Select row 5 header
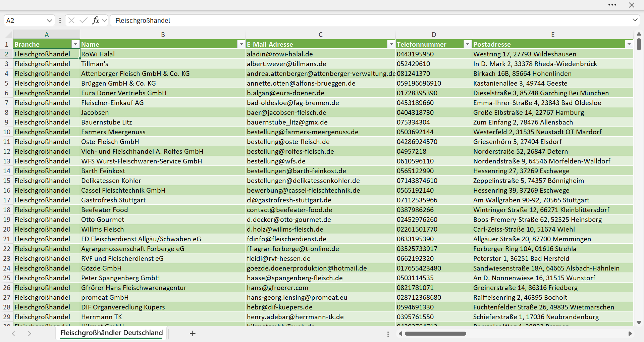Viewport: 644px width, 342px height. pyautogui.click(x=7, y=83)
